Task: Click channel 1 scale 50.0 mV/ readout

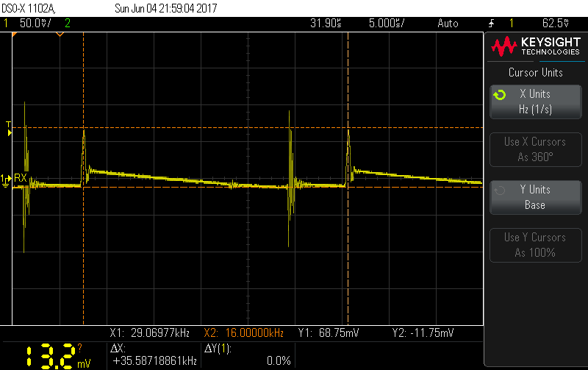Action: (x=35, y=24)
